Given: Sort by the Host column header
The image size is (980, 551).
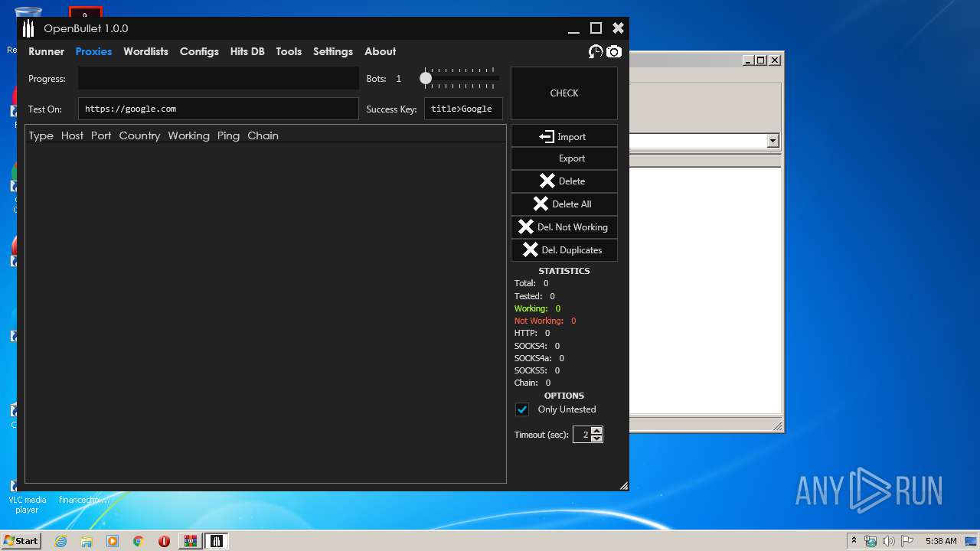Looking at the screenshot, I should point(72,135).
